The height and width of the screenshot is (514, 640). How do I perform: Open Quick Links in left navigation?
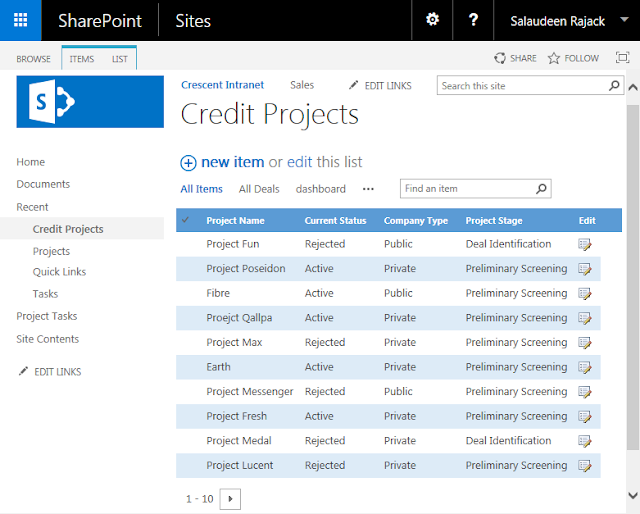(59, 271)
